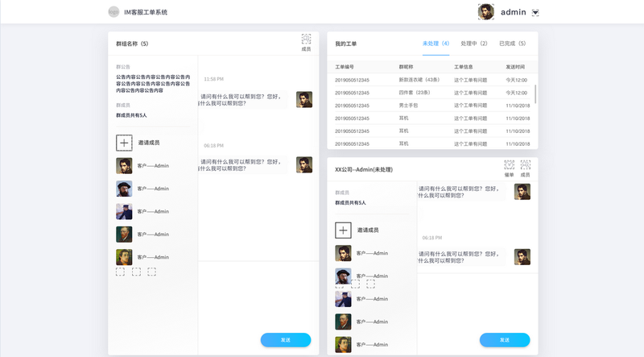Select red-bearded Van Gogh avatar in XX公司 list
The width and height of the screenshot is (644, 357).
click(343, 322)
